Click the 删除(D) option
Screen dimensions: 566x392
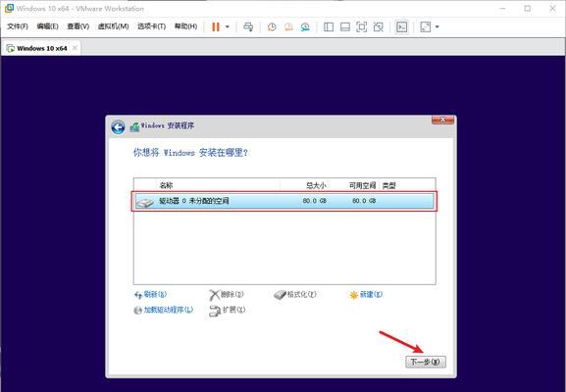pyautogui.click(x=227, y=295)
